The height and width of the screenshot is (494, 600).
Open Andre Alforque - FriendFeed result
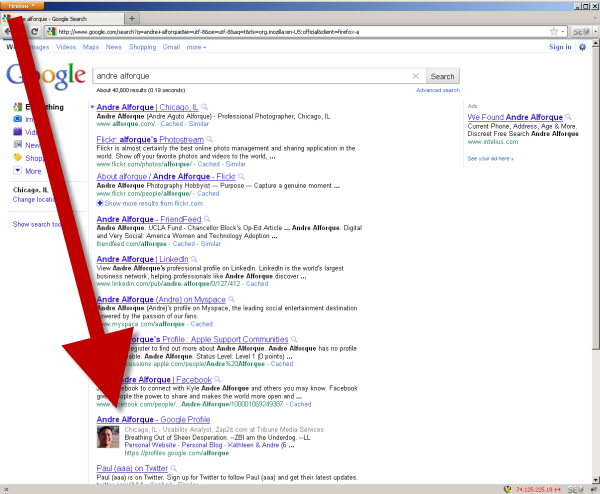(x=149, y=219)
